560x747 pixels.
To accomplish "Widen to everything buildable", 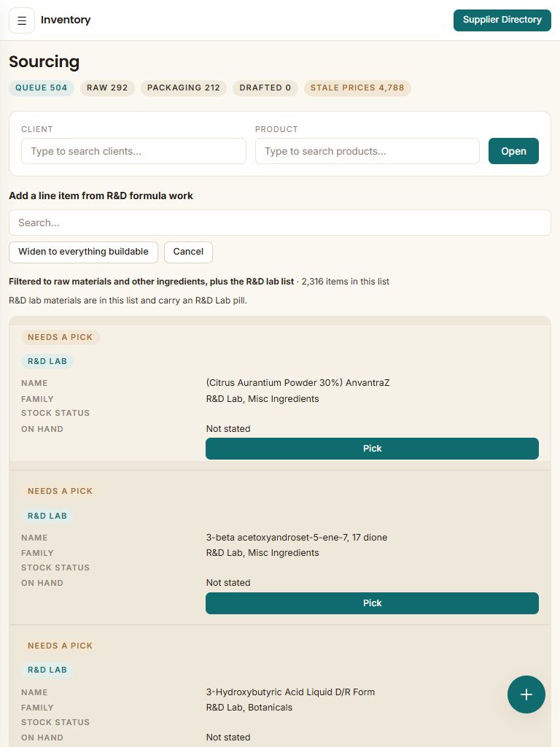I will point(83,252).
